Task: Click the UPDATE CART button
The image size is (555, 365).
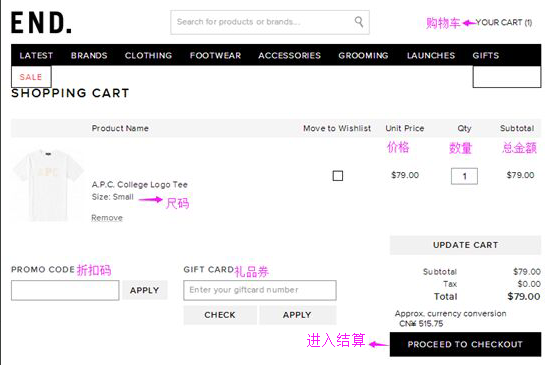Action: click(x=465, y=245)
